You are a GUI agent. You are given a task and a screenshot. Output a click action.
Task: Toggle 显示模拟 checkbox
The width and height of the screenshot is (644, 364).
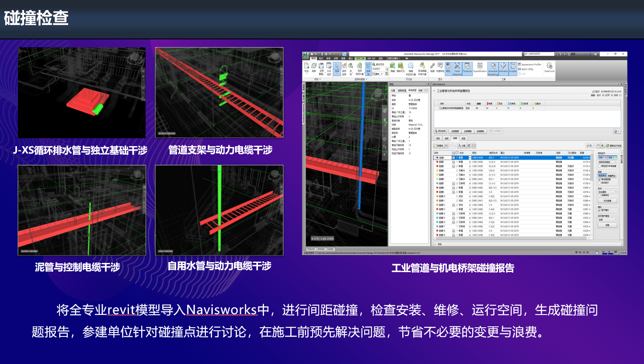(599, 210)
